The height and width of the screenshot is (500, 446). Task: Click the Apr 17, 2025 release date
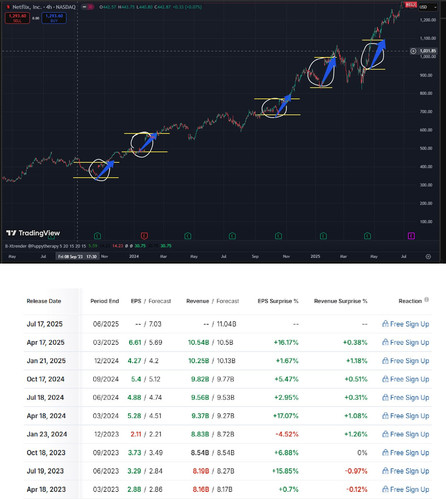point(45,342)
